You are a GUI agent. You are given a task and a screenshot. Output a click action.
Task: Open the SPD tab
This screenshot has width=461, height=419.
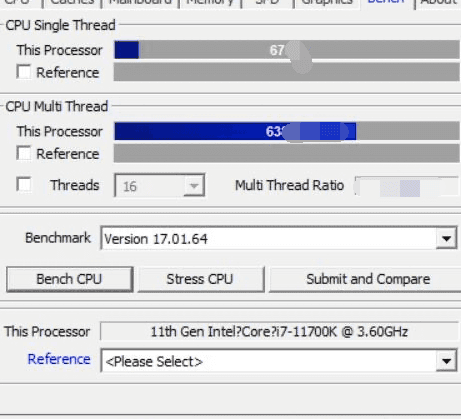(x=268, y=3)
